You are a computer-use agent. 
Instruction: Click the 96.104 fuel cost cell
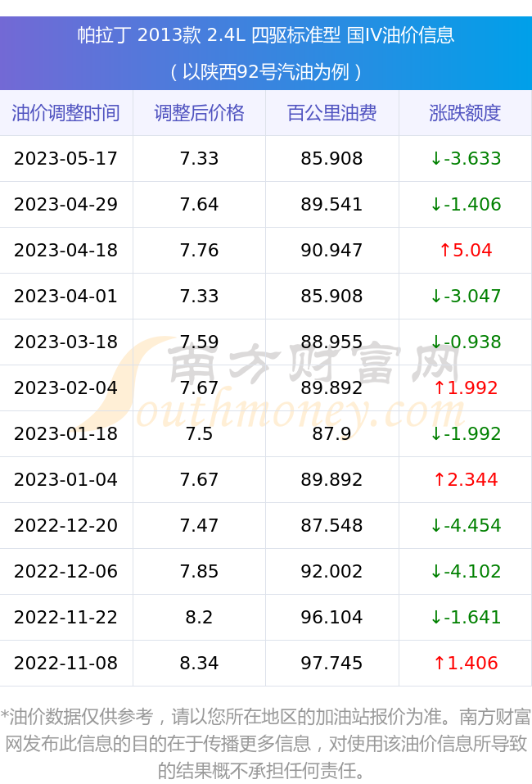click(x=331, y=617)
